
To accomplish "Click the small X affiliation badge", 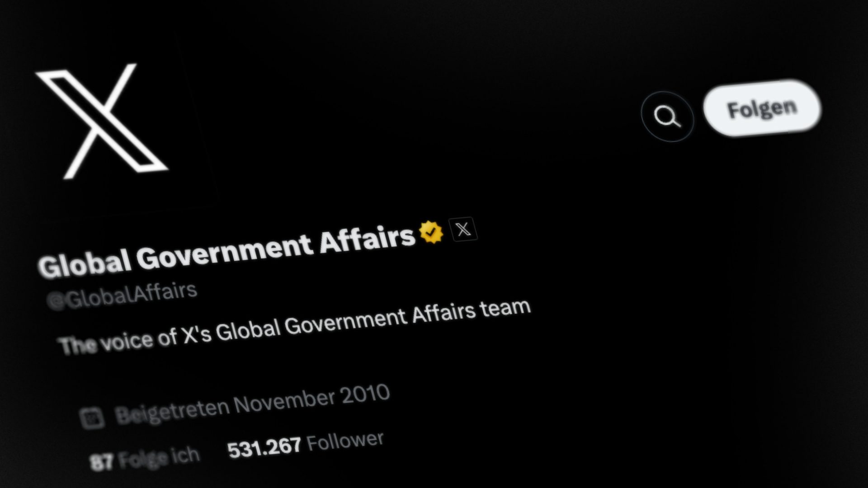I will tap(463, 230).
